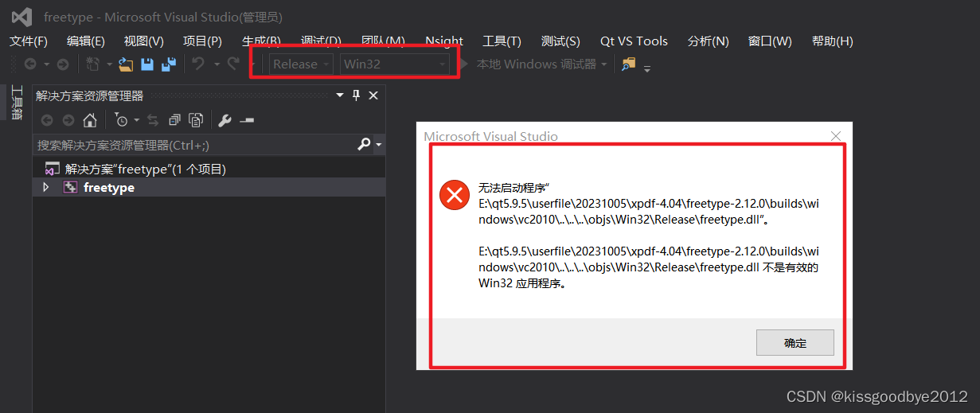Open the search options dropdown arrow
Screen dimensions: 980x413
coord(379,145)
